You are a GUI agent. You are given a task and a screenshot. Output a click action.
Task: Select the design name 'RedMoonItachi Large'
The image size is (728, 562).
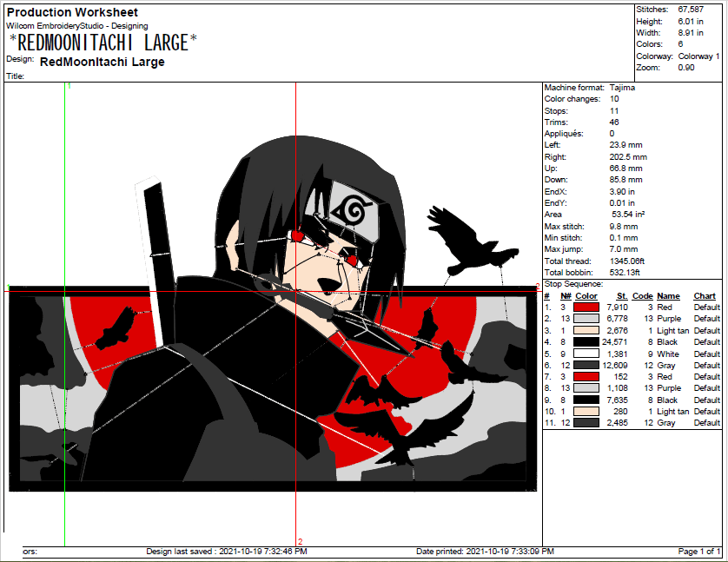coord(103,63)
